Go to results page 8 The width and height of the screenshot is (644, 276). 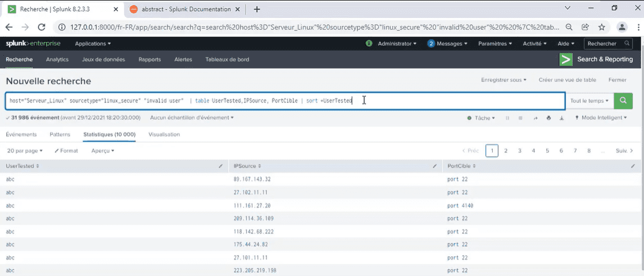pos(589,151)
